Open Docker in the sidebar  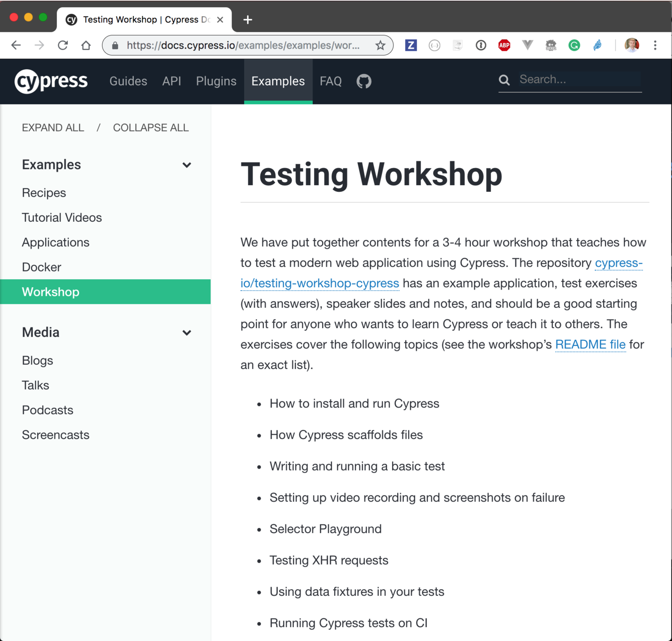(41, 267)
